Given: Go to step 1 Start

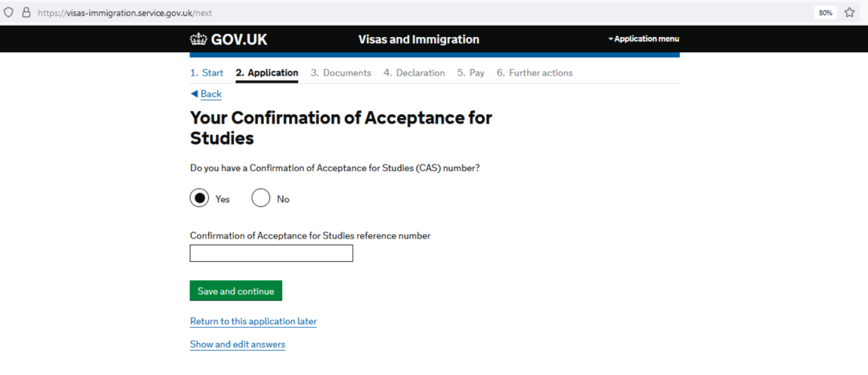Looking at the screenshot, I should click(x=207, y=73).
